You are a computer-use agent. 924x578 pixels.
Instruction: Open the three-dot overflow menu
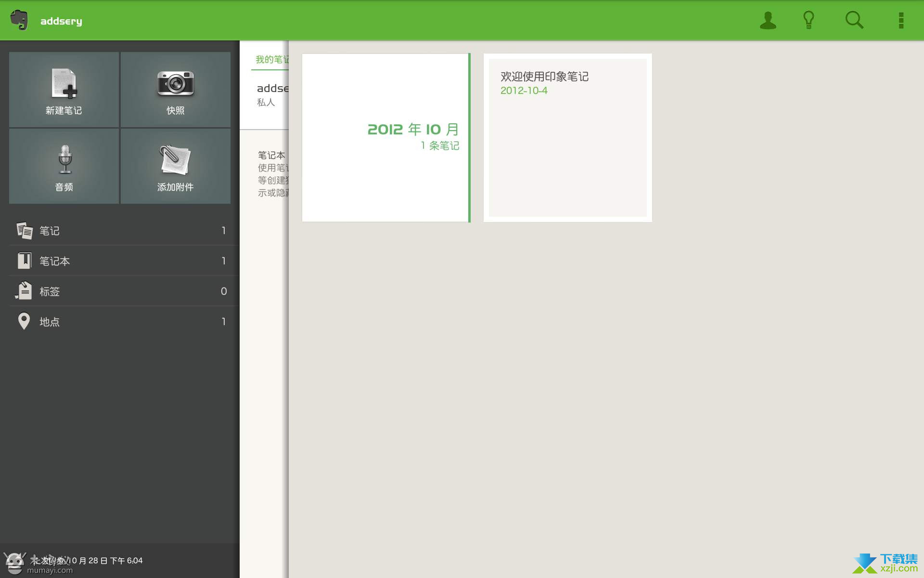click(901, 20)
